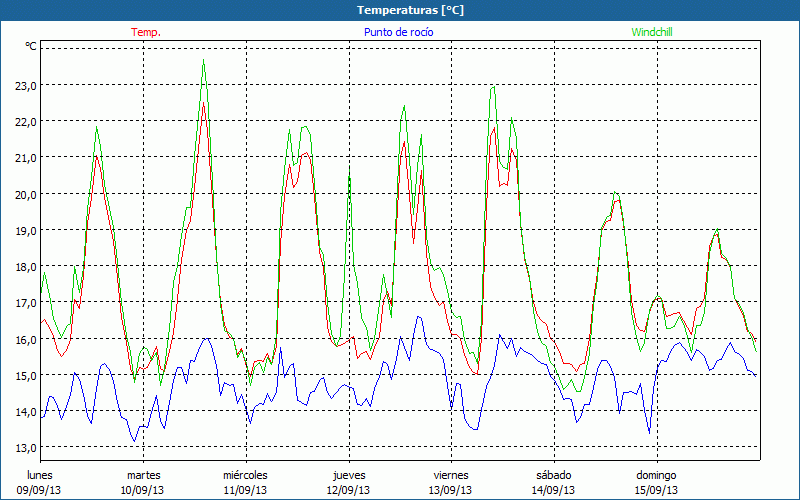The image size is (800, 500).
Task: Click the 09/09/13 date label
Action: pyautogui.click(x=40, y=490)
